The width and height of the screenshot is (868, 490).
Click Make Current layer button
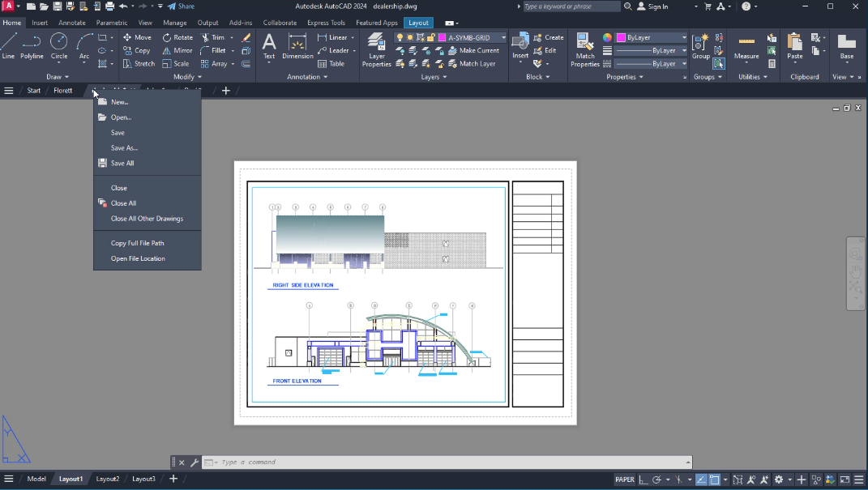pos(474,50)
